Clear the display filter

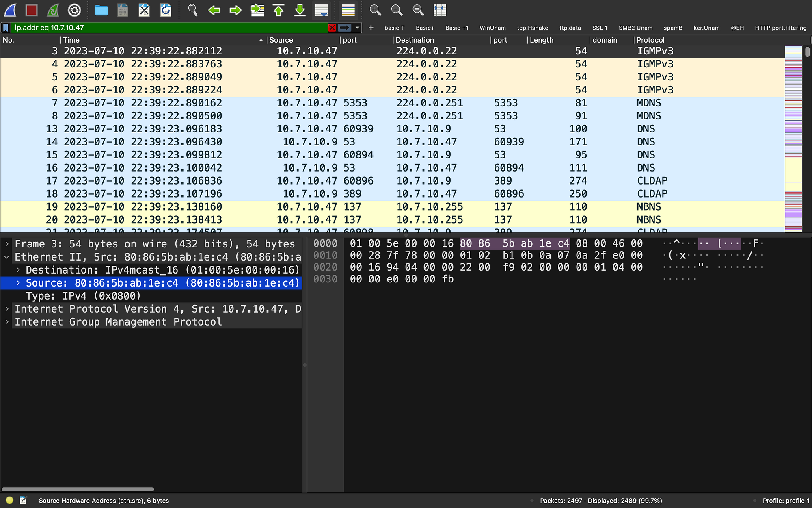click(332, 28)
